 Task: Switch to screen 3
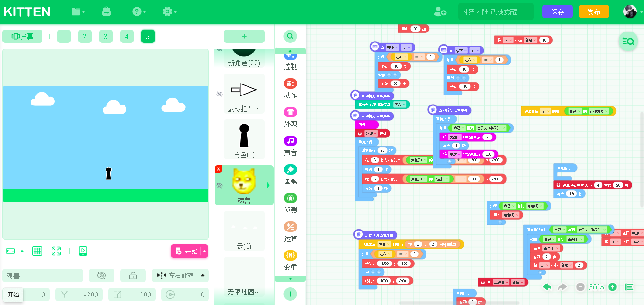[106, 36]
